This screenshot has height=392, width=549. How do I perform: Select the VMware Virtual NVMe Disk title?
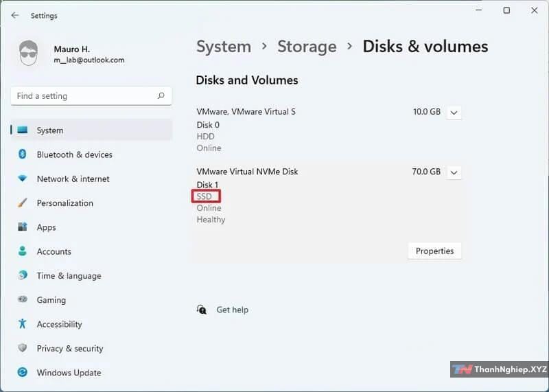(x=247, y=172)
